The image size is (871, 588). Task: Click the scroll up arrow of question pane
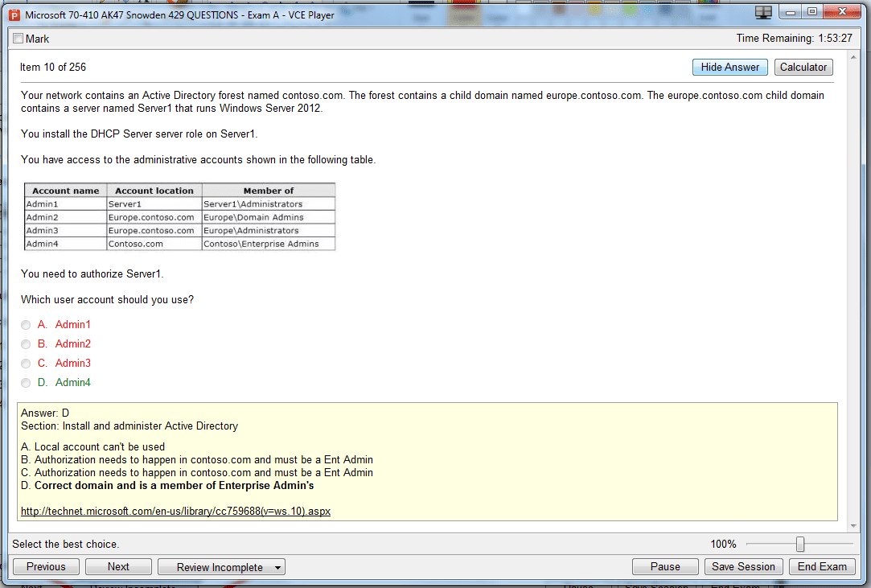click(x=853, y=57)
